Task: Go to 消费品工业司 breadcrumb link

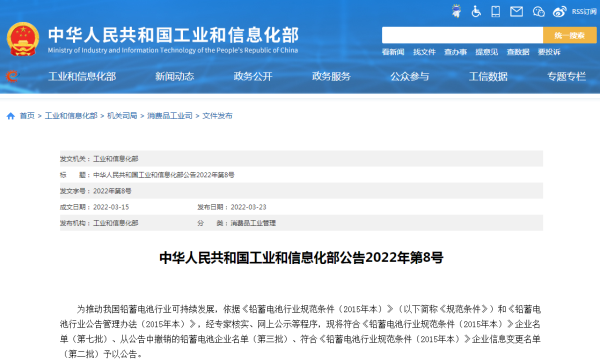Action: [170, 116]
